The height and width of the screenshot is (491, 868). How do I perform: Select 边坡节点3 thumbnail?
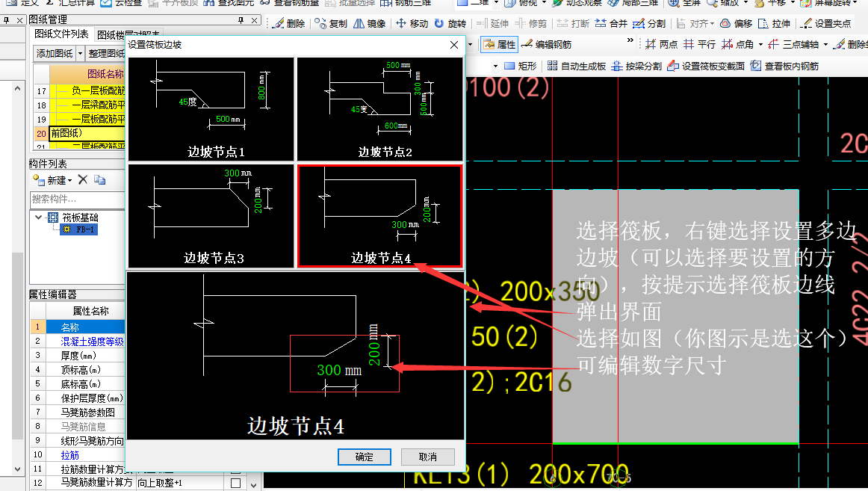[x=211, y=216]
